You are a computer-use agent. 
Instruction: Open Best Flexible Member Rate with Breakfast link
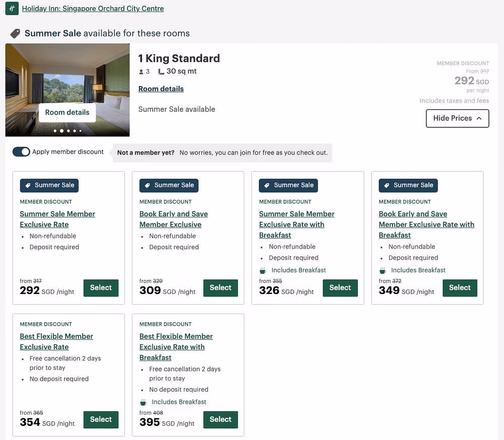(176, 347)
